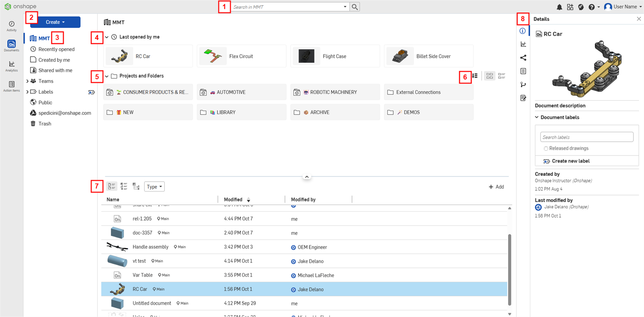The height and width of the screenshot is (317, 644).
Task: Open the Type filter dropdown
Action: [154, 186]
